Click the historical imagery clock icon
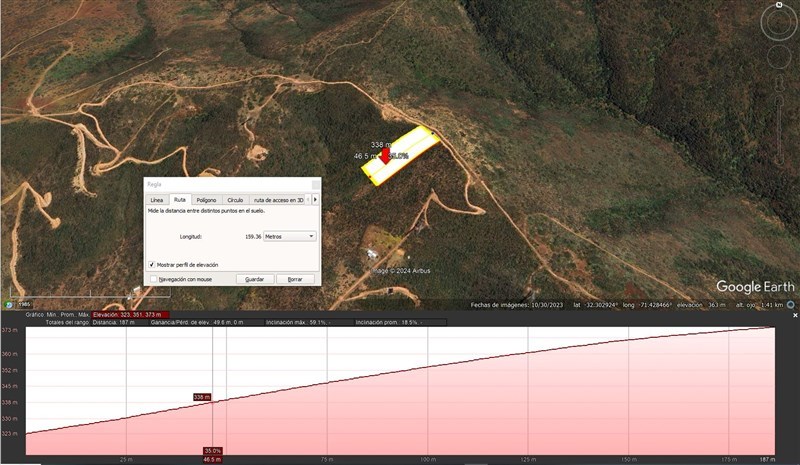 [9, 304]
